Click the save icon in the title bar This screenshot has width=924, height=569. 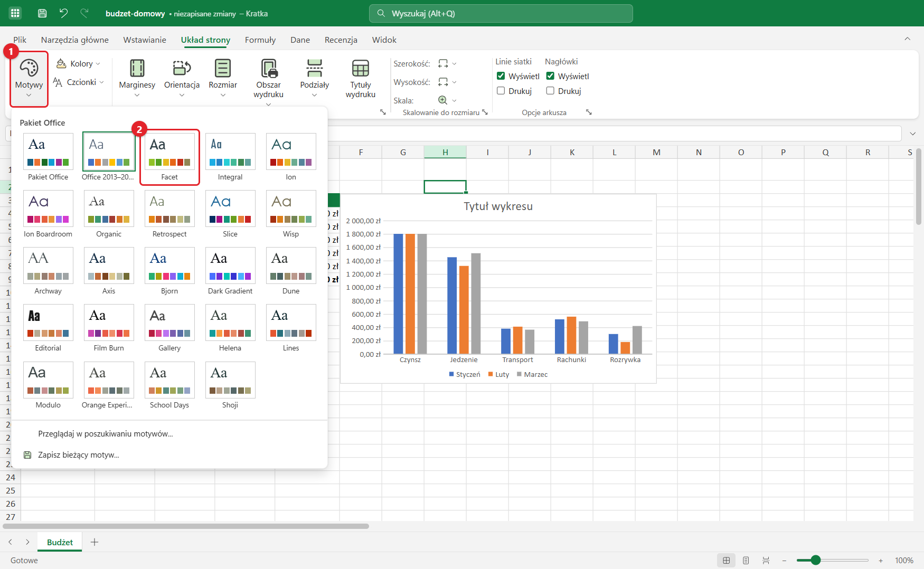[42, 13]
